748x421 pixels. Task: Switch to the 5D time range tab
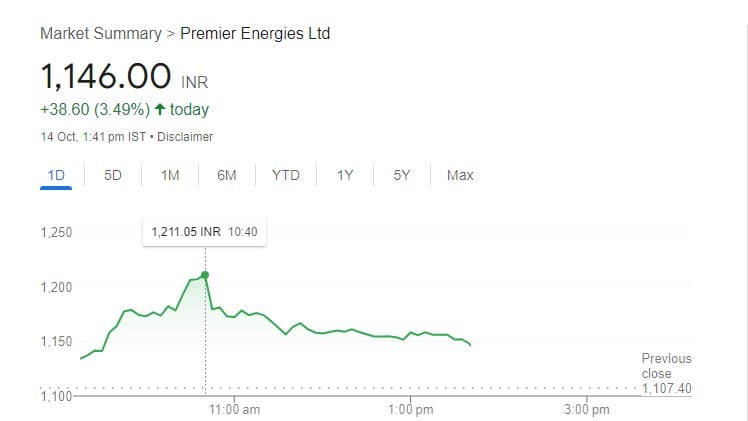113,176
